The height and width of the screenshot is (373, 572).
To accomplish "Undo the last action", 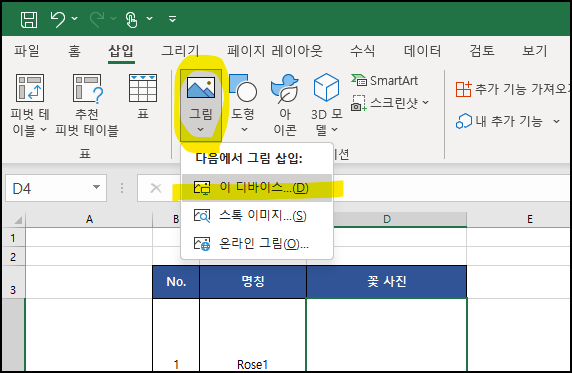I will [x=58, y=19].
